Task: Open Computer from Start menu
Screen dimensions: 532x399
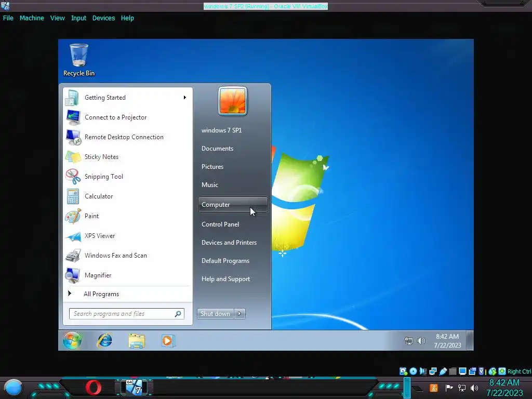Action: coord(233,205)
